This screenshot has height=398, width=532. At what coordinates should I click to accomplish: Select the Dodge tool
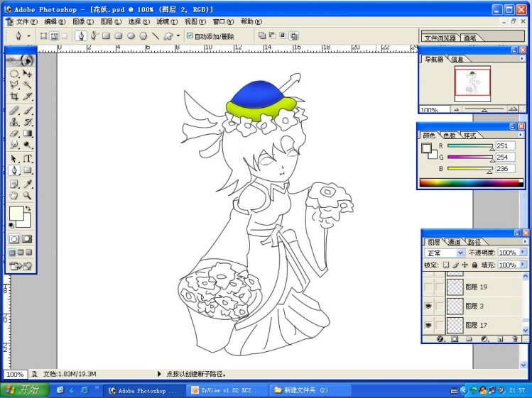coord(27,145)
